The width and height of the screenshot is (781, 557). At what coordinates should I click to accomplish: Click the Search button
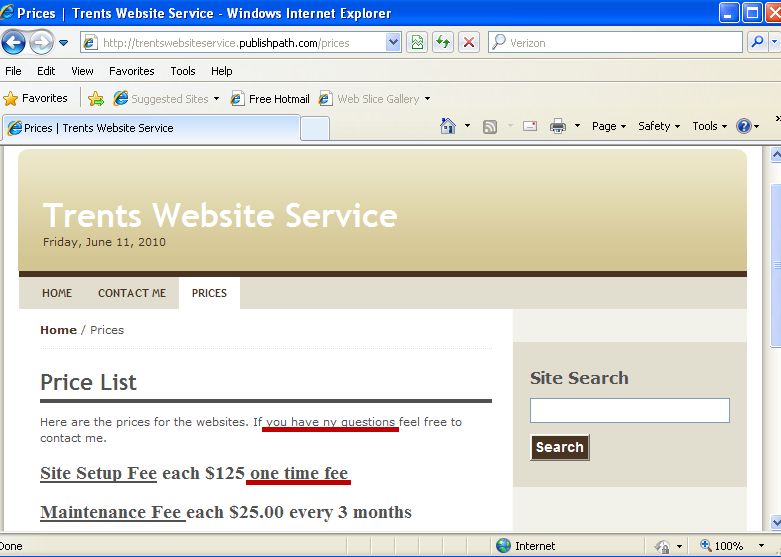click(x=560, y=447)
